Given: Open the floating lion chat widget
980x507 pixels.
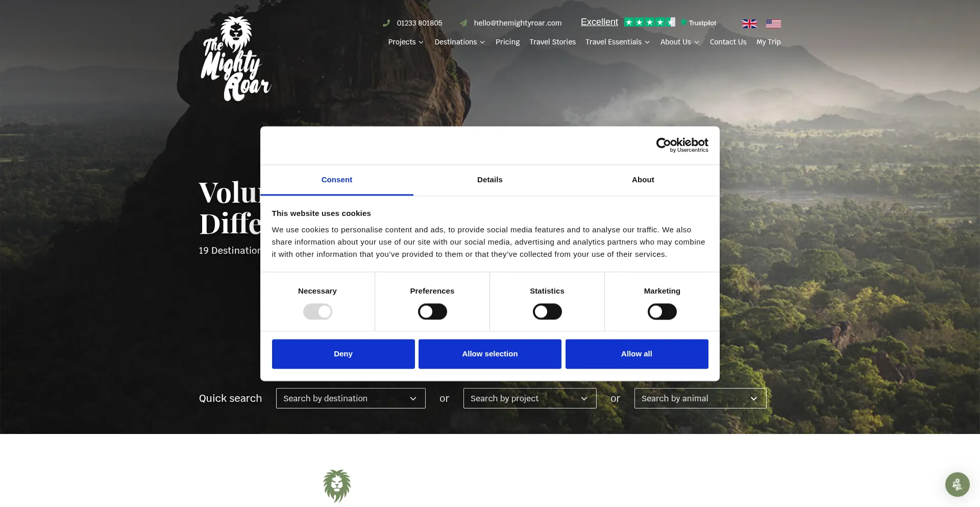Looking at the screenshot, I should (x=957, y=484).
